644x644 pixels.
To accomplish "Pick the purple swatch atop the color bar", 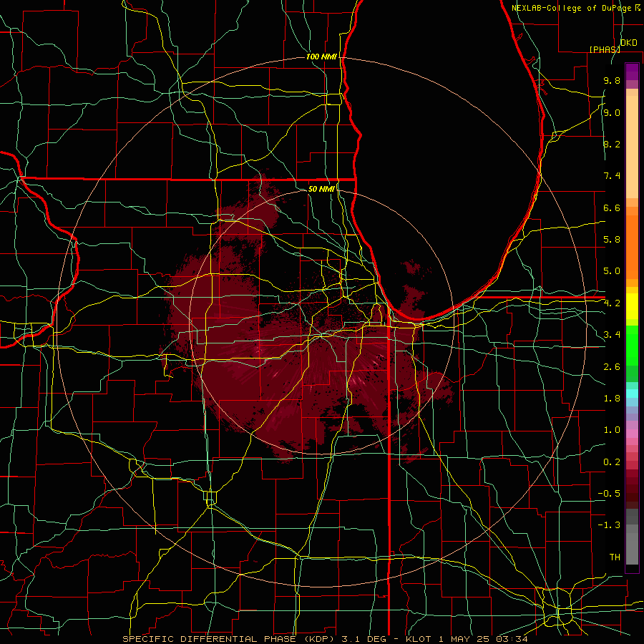I will tap(632, 72).
